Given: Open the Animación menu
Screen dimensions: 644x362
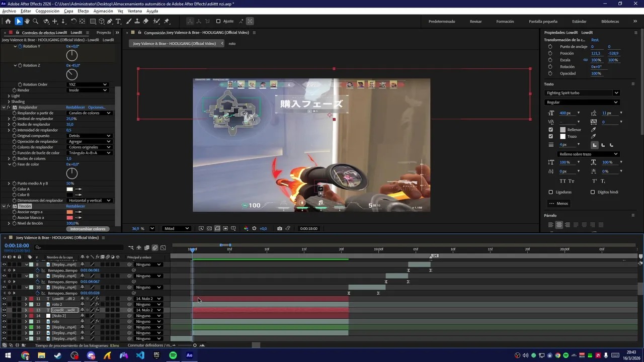Looking at the screenshot, I should click(103, 11).
